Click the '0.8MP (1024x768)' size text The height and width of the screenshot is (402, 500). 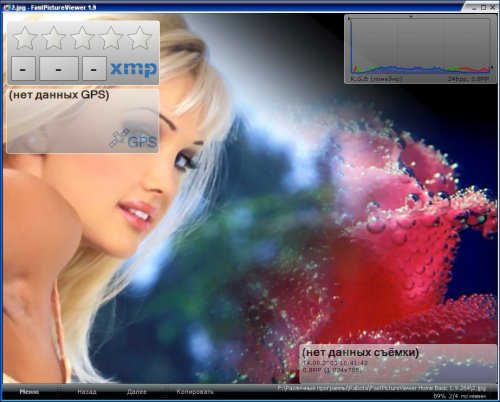pos(332,370)
